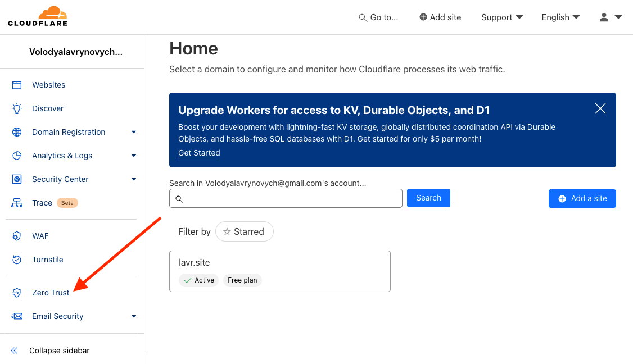Click the WAF shield icon
Screen dimensions: 633x364
[17, 236]
